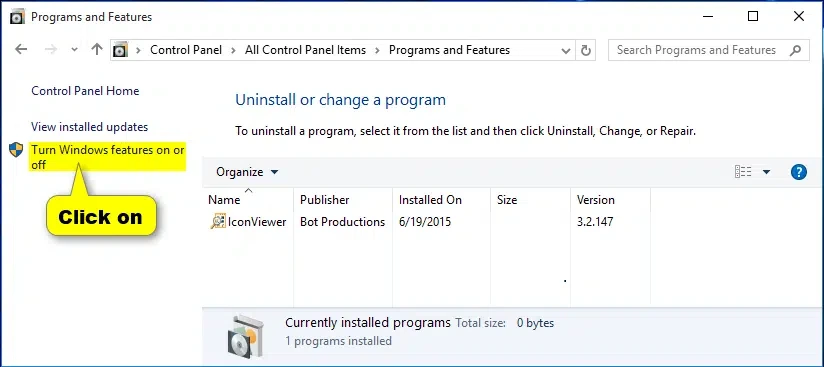Image resolution: width=824 pixels, height=367 pixels.
Task: Expand the view options dropdown arrow
Action: (x=766, y=172)
